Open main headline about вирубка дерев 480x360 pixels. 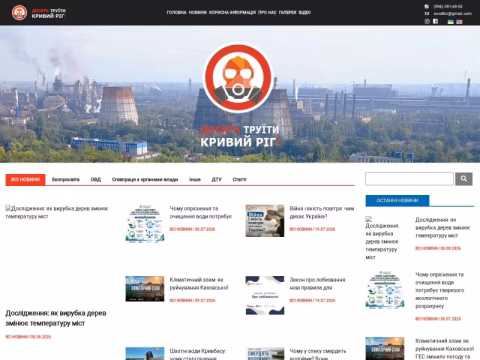[56, 318]
